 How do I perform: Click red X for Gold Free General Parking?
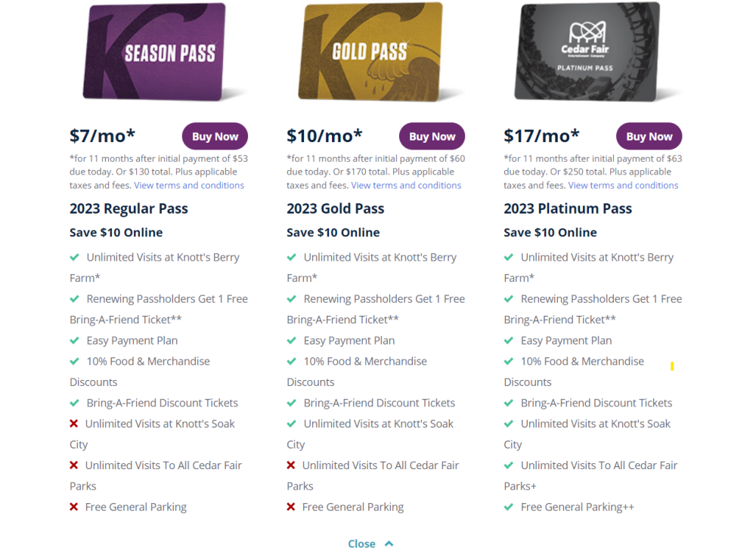tap(291, 507)
